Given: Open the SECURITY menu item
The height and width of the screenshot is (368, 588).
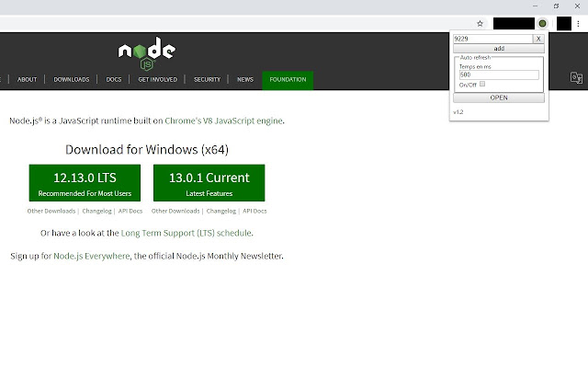Looking at the screenshot, I should [x=208, y=80].
